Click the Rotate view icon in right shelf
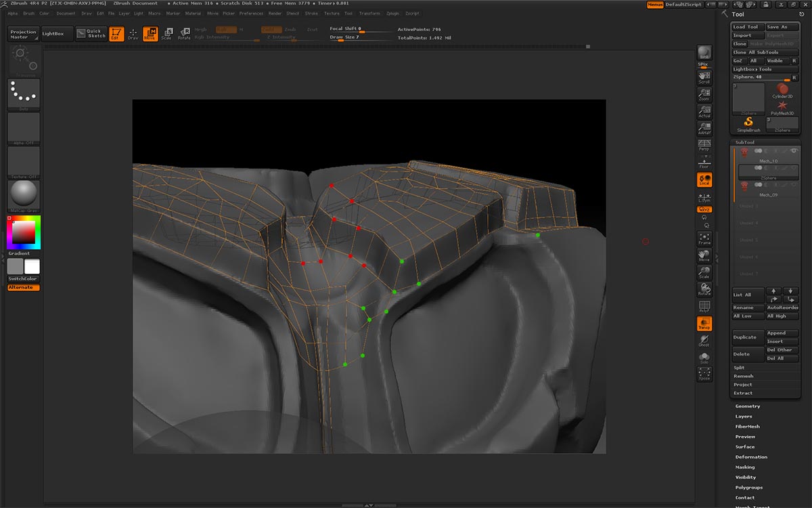The width and height of the screenshot is (812, 508). click(704, 289)
